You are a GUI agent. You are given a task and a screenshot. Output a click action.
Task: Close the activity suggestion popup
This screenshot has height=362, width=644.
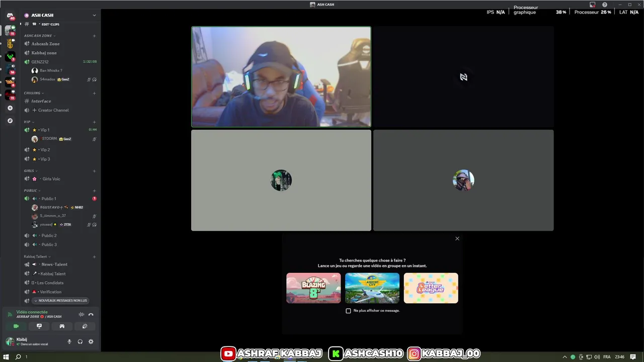point(457,238)
